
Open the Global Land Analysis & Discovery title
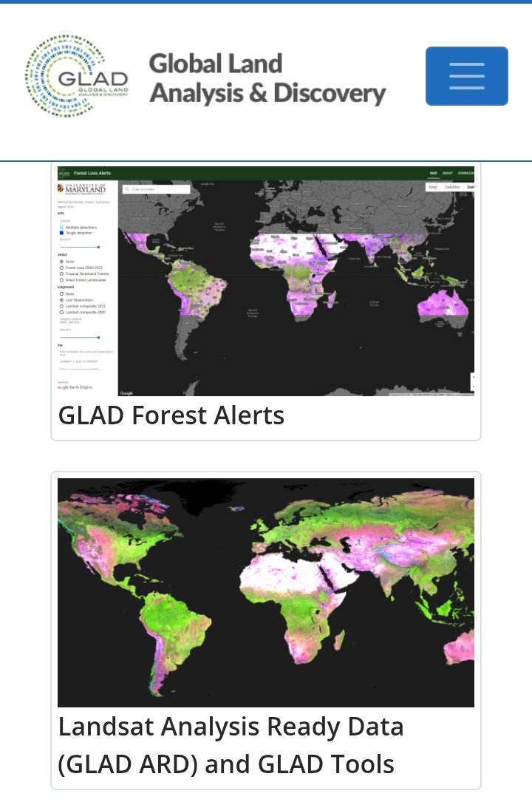(x=267, y=78)
